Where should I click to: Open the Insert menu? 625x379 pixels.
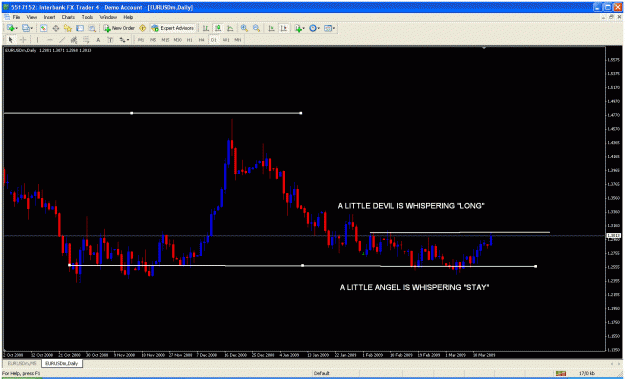tap(49, 18)
